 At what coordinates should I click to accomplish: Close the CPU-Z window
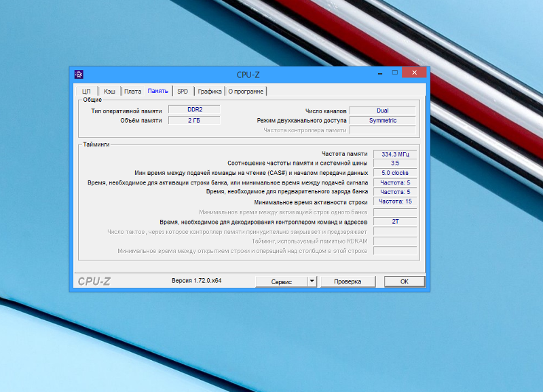[x=414, y=73]
